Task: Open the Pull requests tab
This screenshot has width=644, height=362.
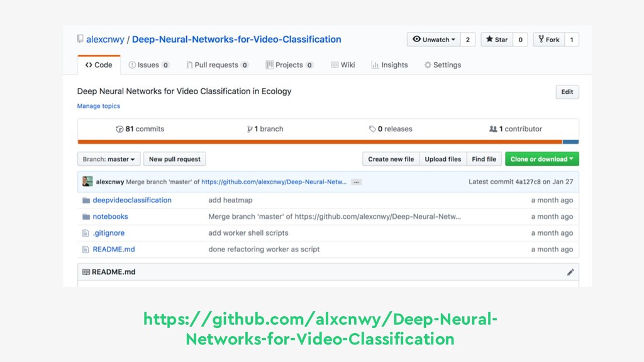Action: [x=217, y=65]
